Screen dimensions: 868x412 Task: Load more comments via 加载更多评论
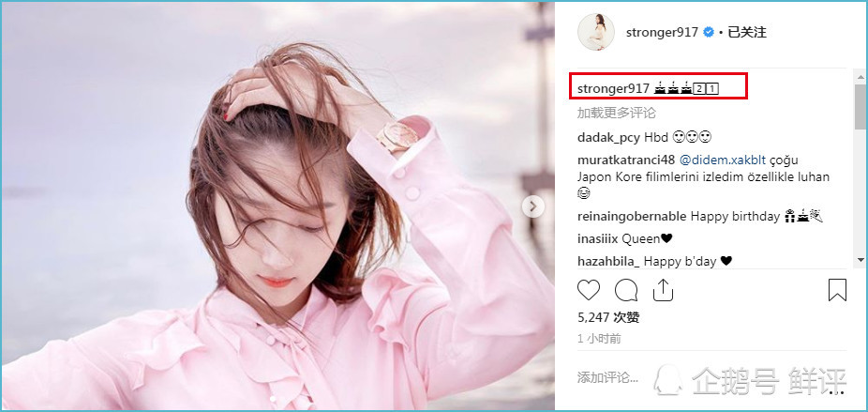click(x=616, y=114)
